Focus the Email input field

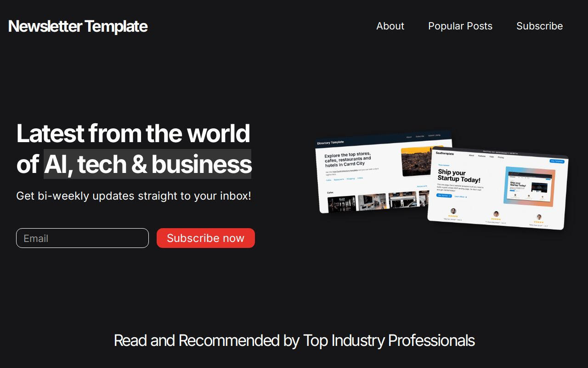[x=82, y=238]
